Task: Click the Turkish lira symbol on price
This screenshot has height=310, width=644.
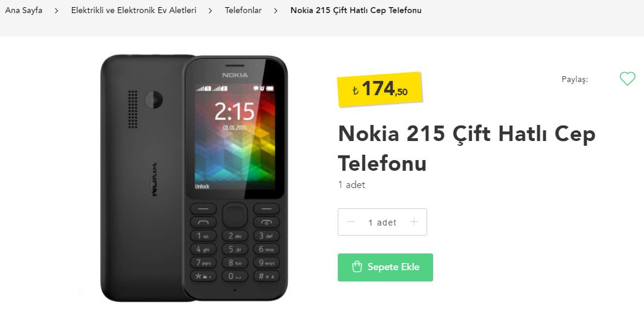Action: click(x=356, y=90)
